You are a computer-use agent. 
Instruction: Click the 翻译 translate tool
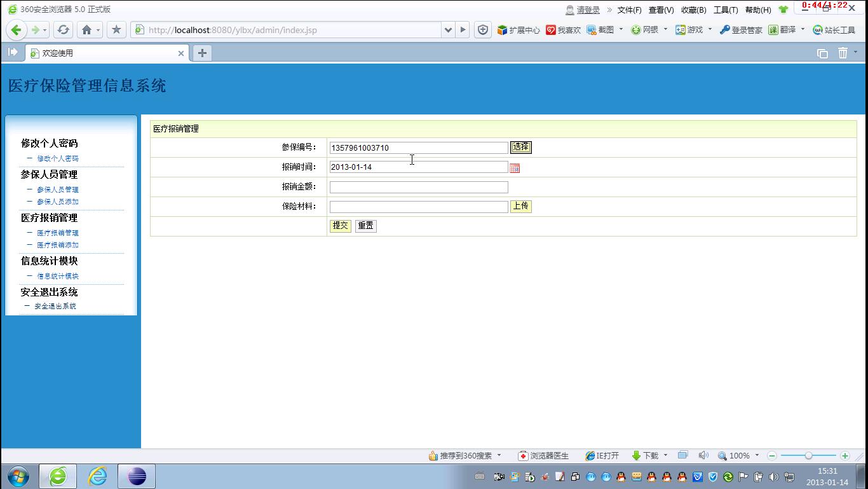[x=782, y=30]
